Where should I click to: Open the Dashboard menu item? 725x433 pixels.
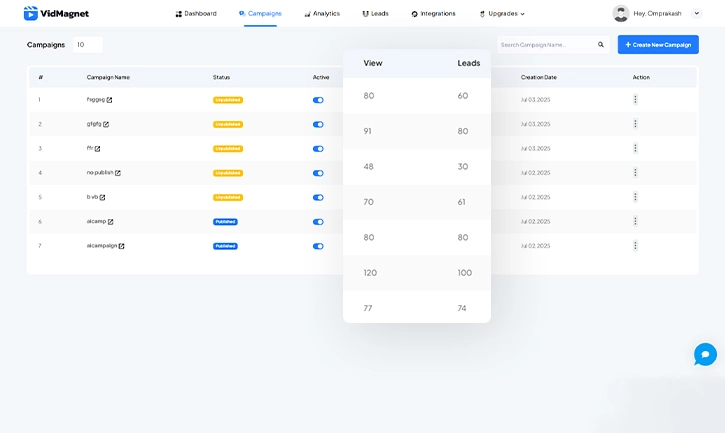point(196,13)
